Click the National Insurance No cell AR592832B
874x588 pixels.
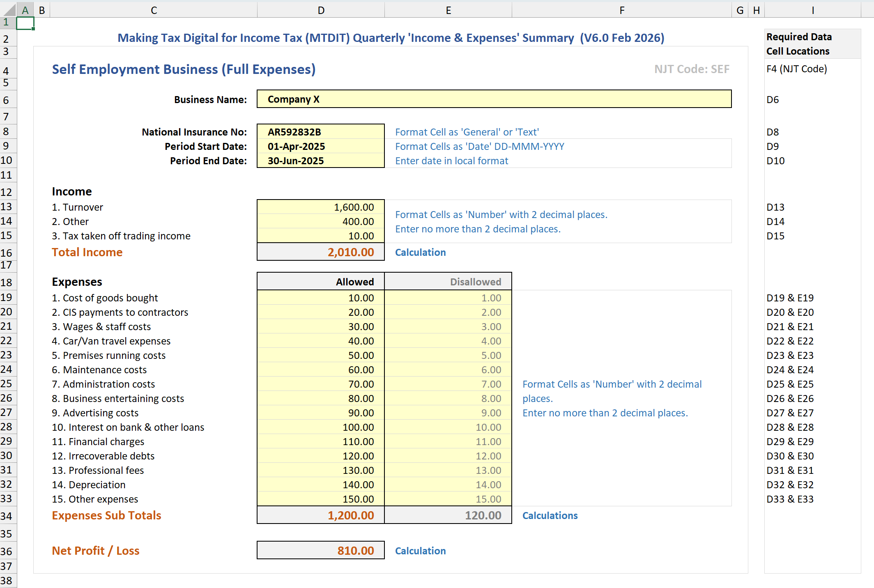click(x=320, y=132)
